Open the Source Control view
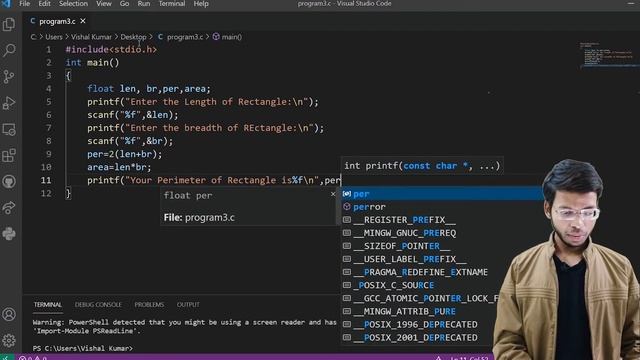This screenshot has width=640, height=360. (9, 77)
